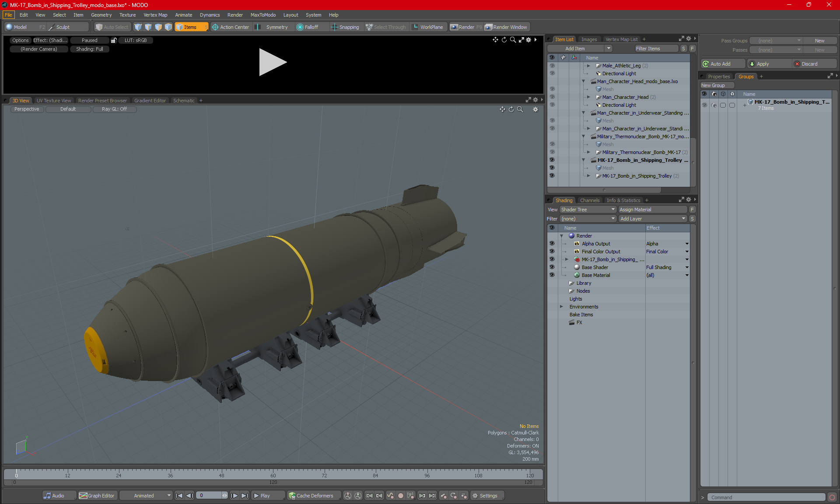
Task: Open the Geometry menu
Action: point(101,15)
